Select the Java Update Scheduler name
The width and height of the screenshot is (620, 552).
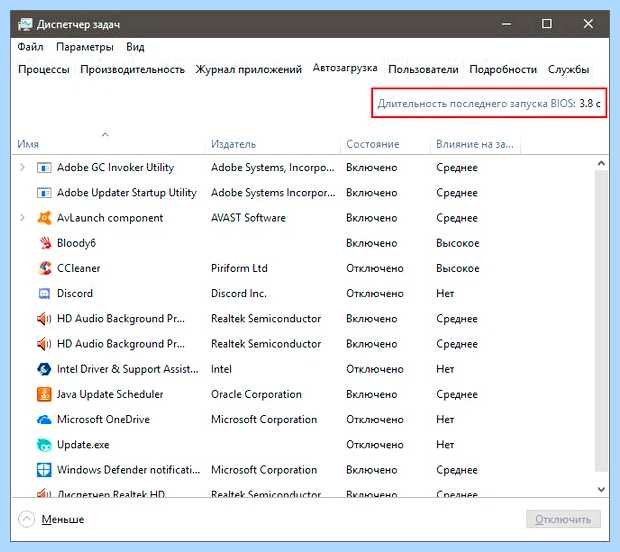click(x=110, y=394)
